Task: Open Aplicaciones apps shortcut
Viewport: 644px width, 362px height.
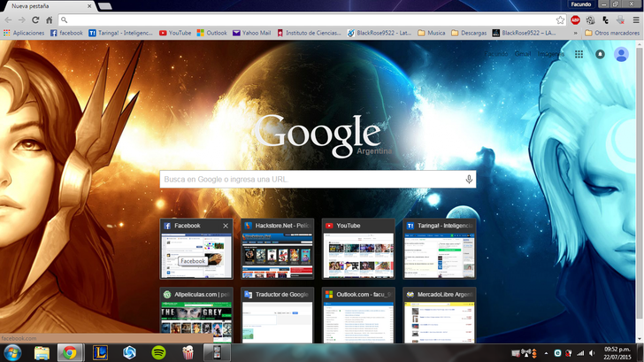Action: click(24, 33)
